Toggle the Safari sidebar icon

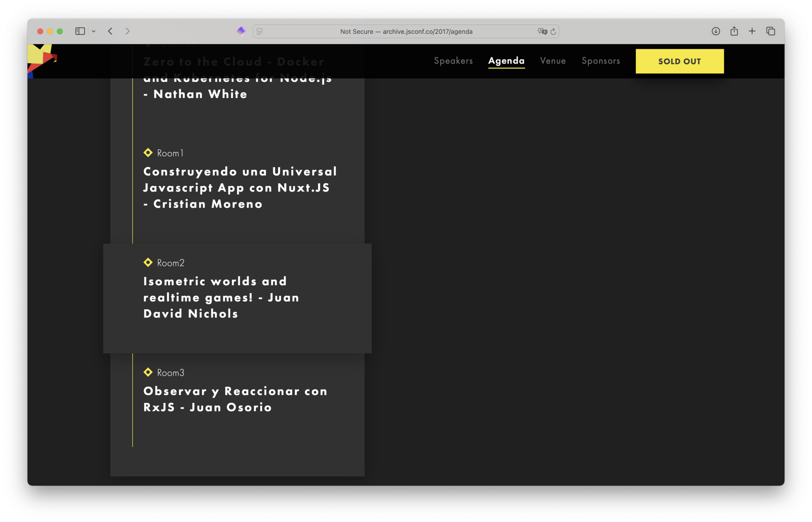tap(80, 31)
